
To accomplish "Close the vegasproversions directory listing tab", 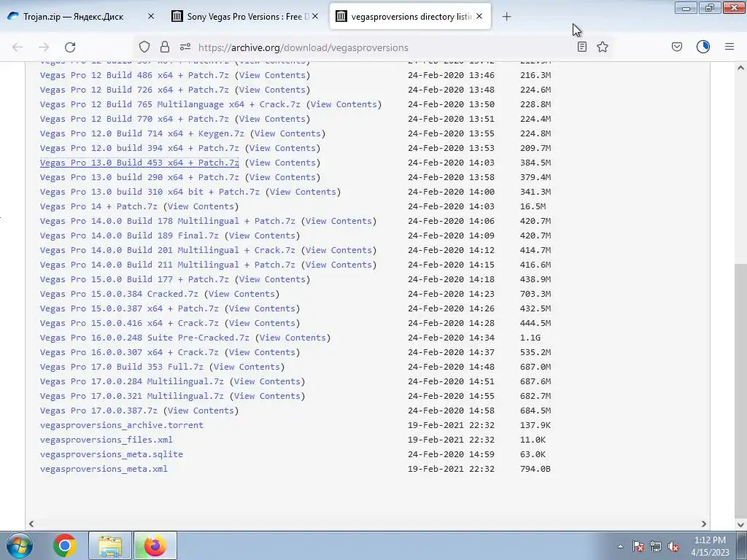I will 479,16.
